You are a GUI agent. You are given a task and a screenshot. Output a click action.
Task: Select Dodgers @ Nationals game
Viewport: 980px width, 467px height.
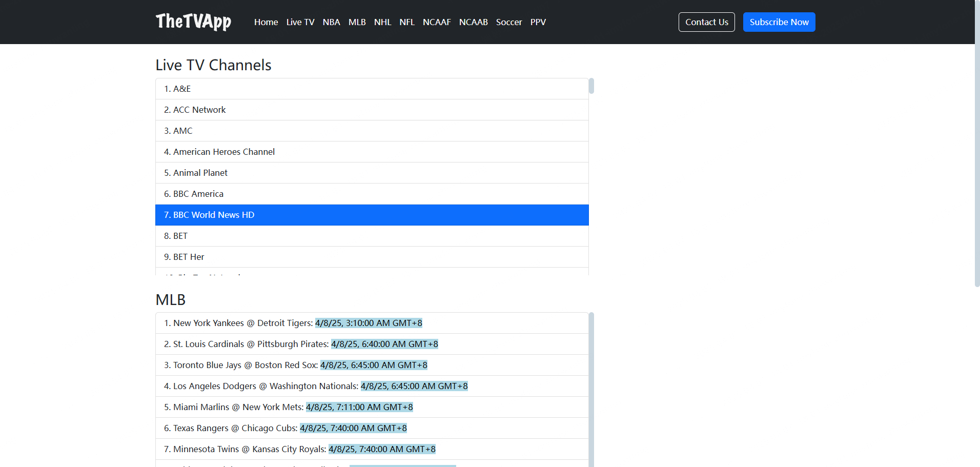click(372, 386)
